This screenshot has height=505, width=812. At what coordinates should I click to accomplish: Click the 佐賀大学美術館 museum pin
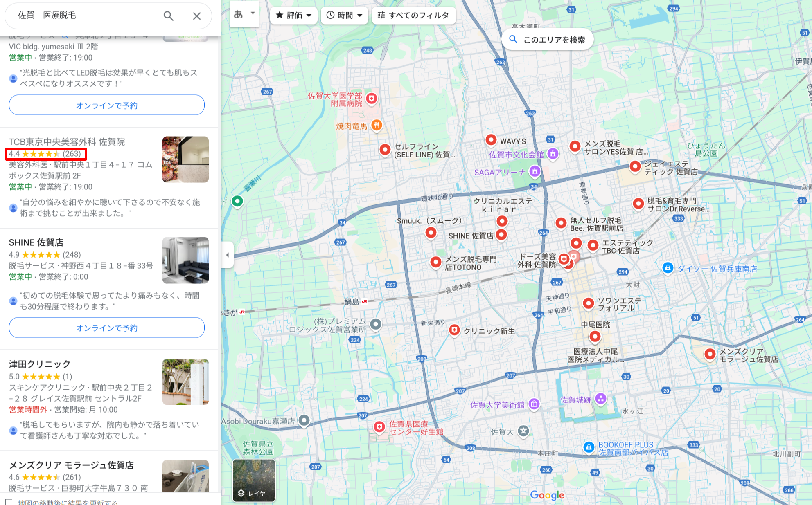coord(534,404)
